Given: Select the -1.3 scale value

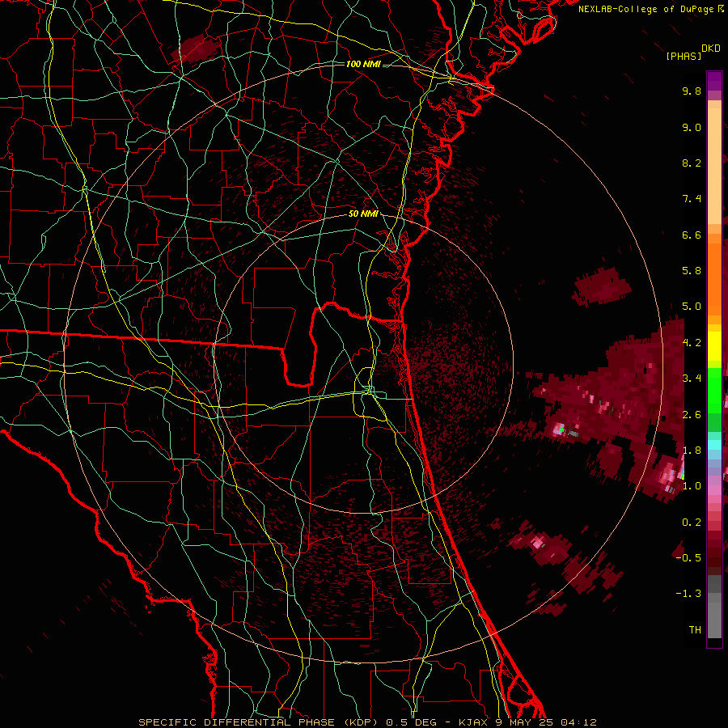Looking at the screenshot, I should pos(688,594).
